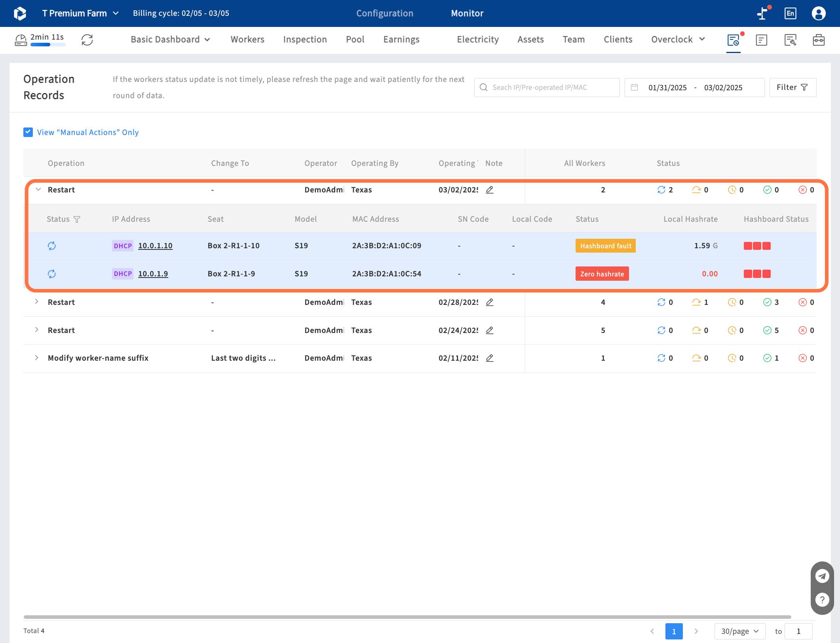Open Inspection menu item
This screenshot has height=643, width=840.
[x=305, y=40]
